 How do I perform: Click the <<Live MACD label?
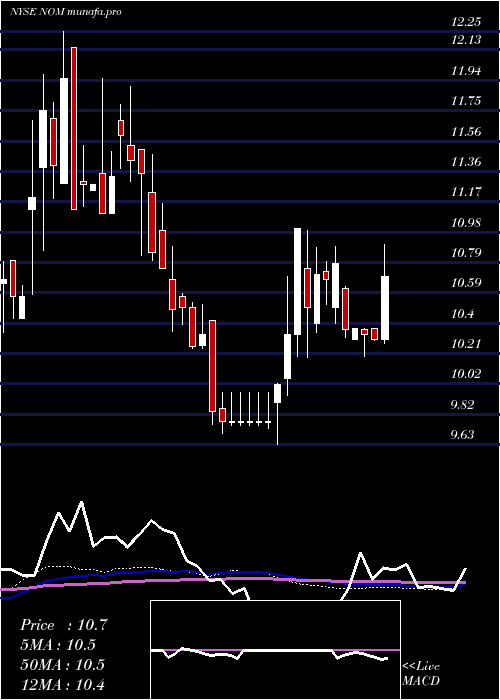421,674
